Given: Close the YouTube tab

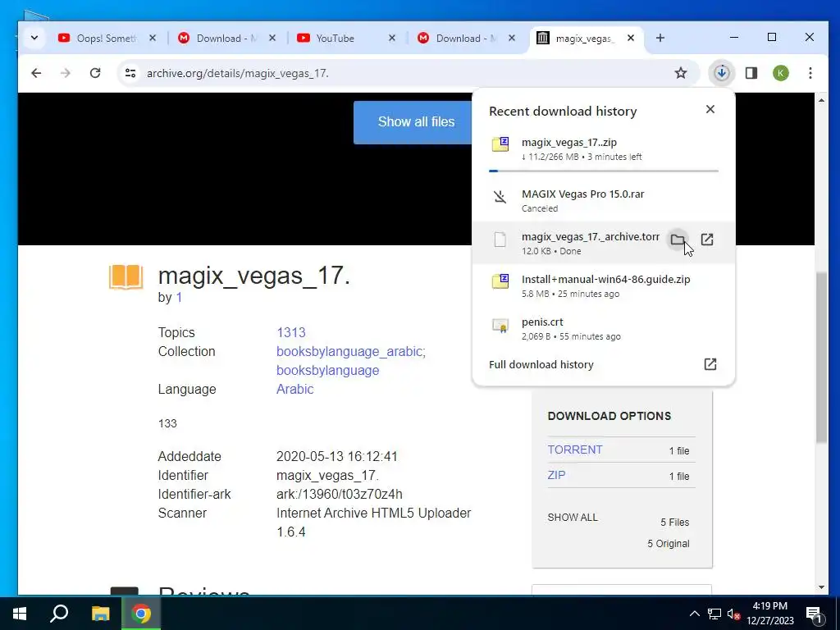Looking at the screenshot, I should 392,38.
